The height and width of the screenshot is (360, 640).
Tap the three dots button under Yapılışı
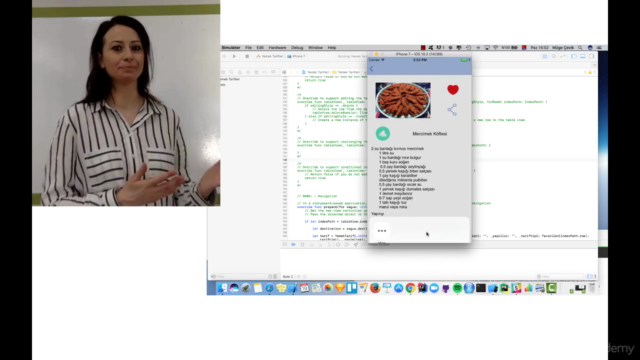[x=382, y=231]
